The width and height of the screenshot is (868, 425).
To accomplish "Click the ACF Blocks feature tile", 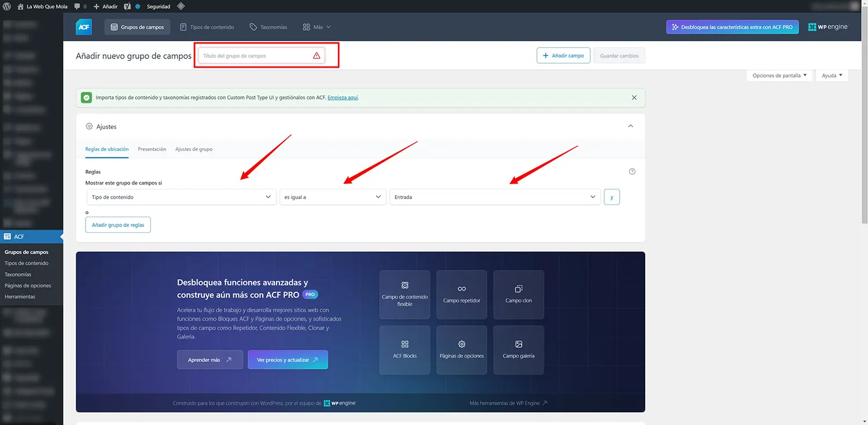I will (404, 350).
